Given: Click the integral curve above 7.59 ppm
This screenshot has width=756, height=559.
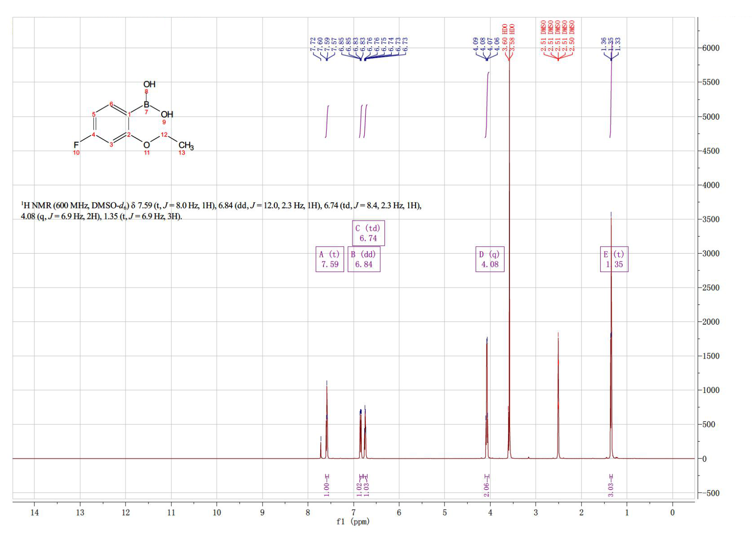Looking at the screenshot, I should pos(327,122).
